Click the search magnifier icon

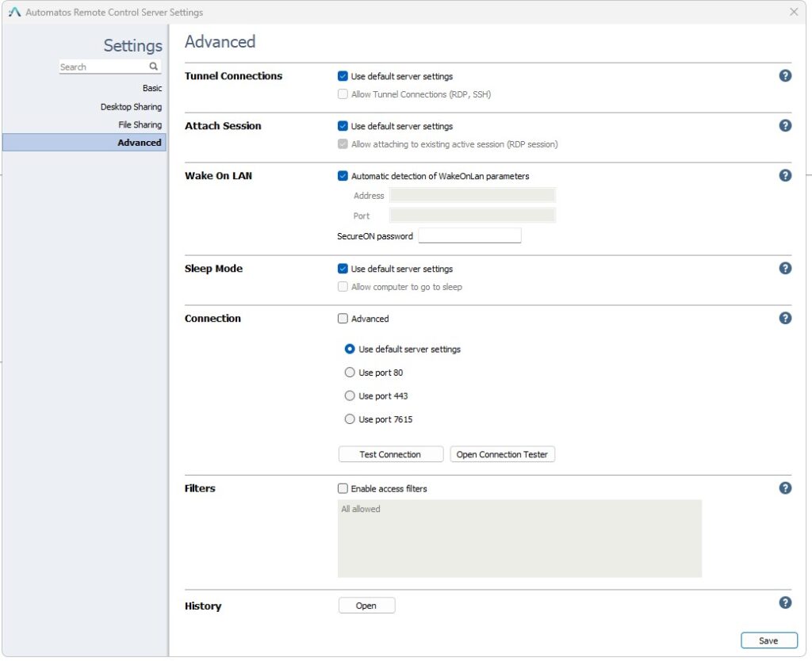click(155, 67)
